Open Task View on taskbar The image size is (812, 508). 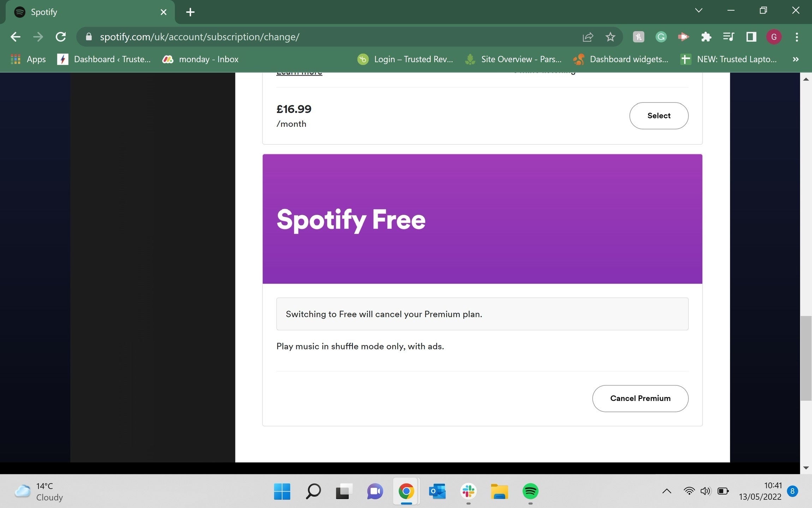click(344, 491)
